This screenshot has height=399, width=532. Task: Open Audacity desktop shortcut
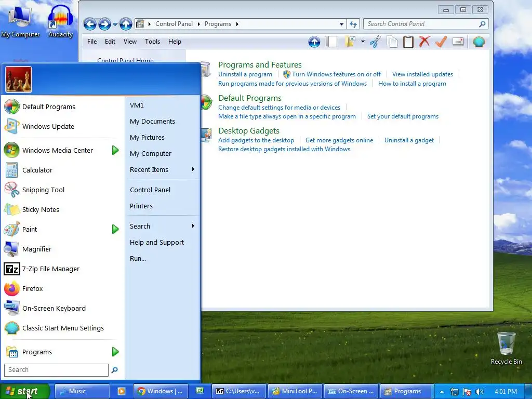pyautogui.click(x=60, y=21)
